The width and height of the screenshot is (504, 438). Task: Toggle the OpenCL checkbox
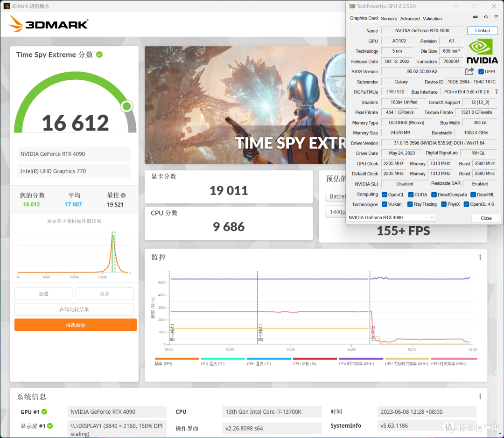tap(384, 195)
